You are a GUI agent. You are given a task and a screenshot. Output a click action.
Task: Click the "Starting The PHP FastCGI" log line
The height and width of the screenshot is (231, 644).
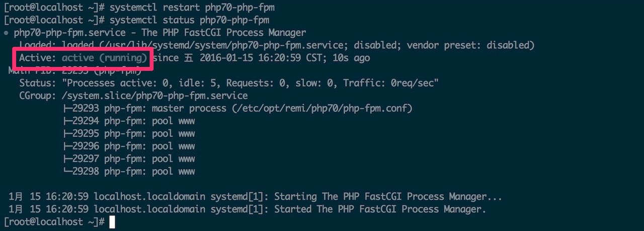pos(256,196)
